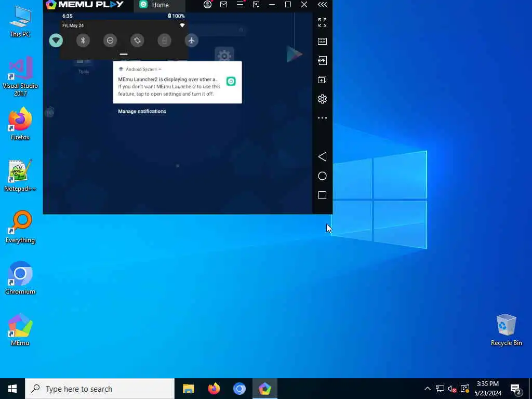
Task: Toggle battery saver quick setting tile
Action: [x=164, y=41]
